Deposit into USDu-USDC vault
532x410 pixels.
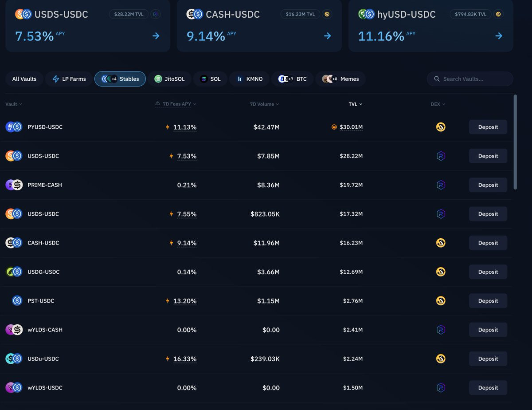(x=488, y=359)
